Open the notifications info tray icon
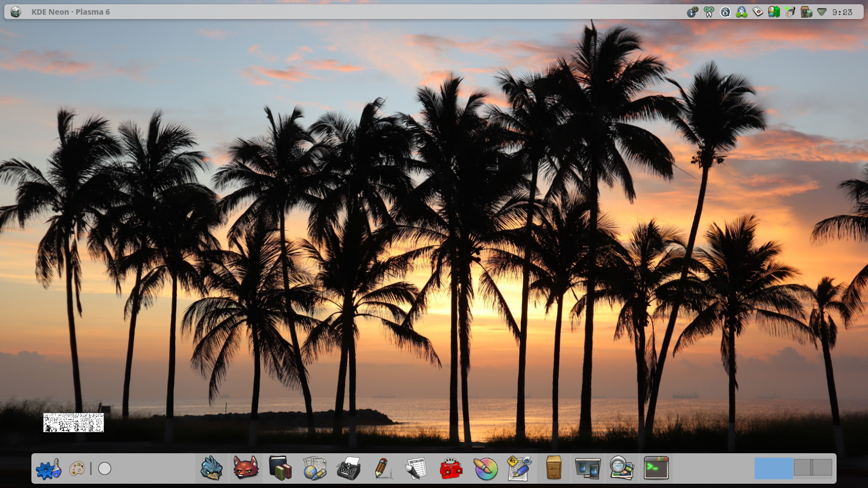The height and width of the screenshot is (488, 868). click(693, 12)
